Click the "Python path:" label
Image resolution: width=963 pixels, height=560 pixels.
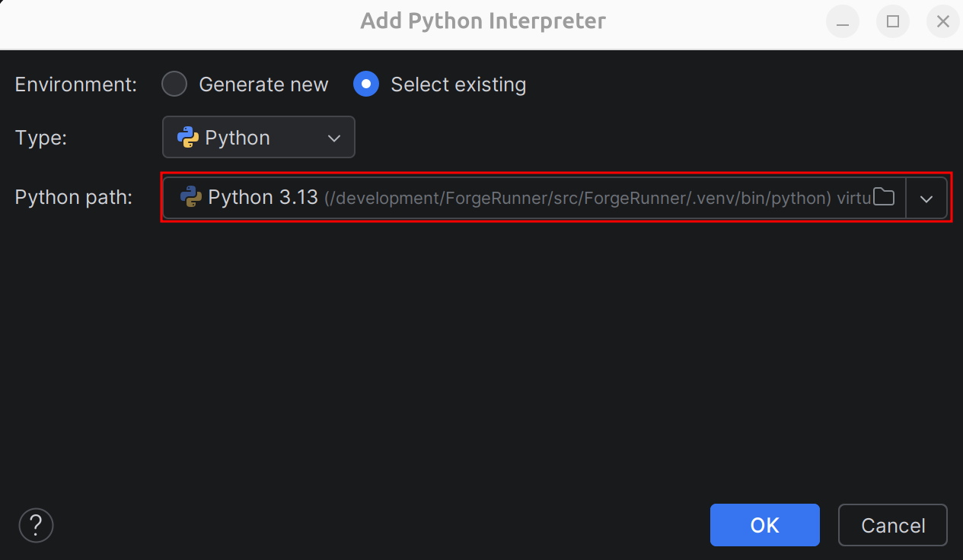(74, 198)
